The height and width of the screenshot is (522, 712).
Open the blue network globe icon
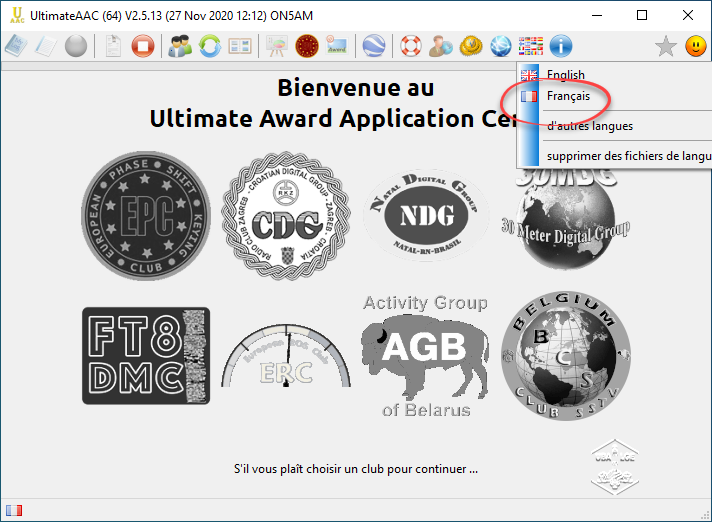(x=501, y=46)
